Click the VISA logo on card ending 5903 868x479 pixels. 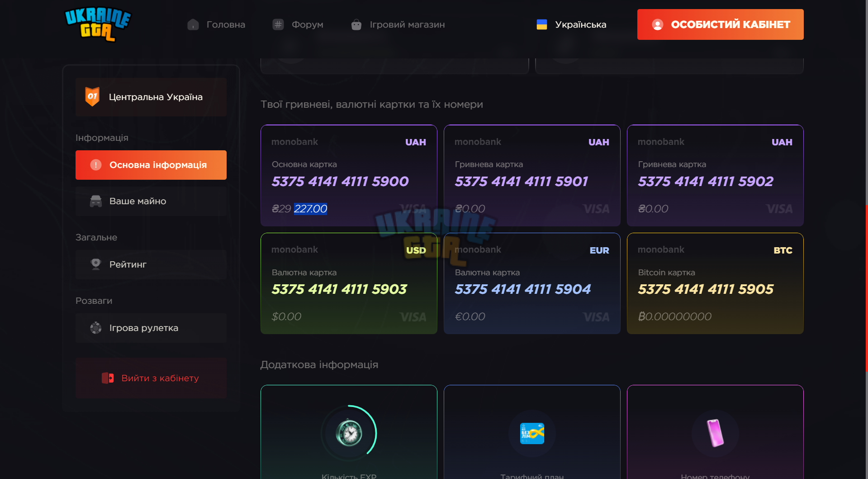point(413,317)
